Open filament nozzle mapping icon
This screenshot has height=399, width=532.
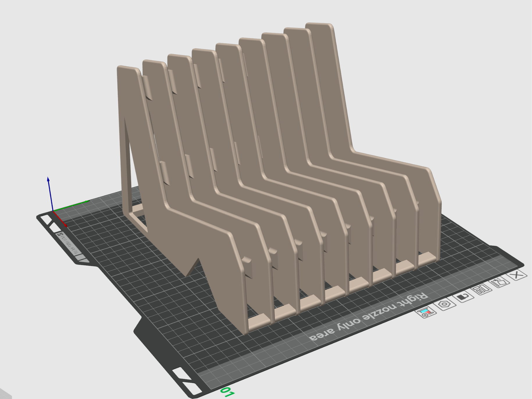click(426, 313)
